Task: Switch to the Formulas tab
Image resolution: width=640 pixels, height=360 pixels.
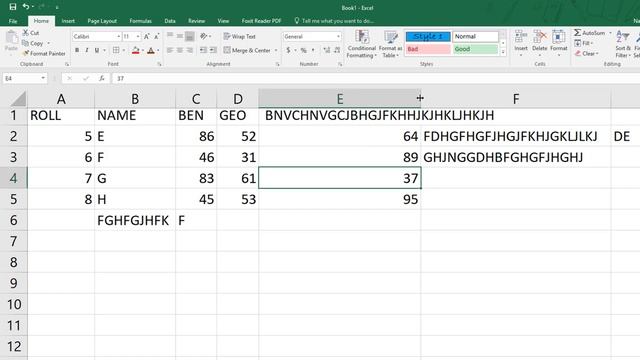Action: point(140,21)
